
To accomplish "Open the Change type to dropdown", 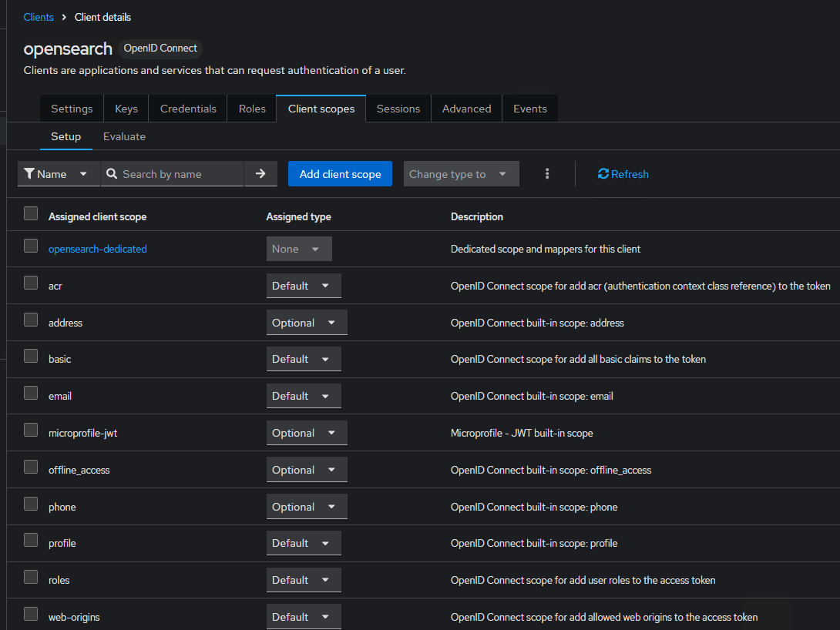I will 461,174.
